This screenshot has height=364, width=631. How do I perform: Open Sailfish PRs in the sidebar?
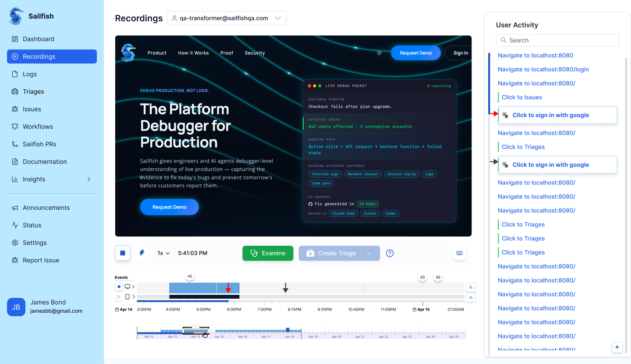(52, 144)
